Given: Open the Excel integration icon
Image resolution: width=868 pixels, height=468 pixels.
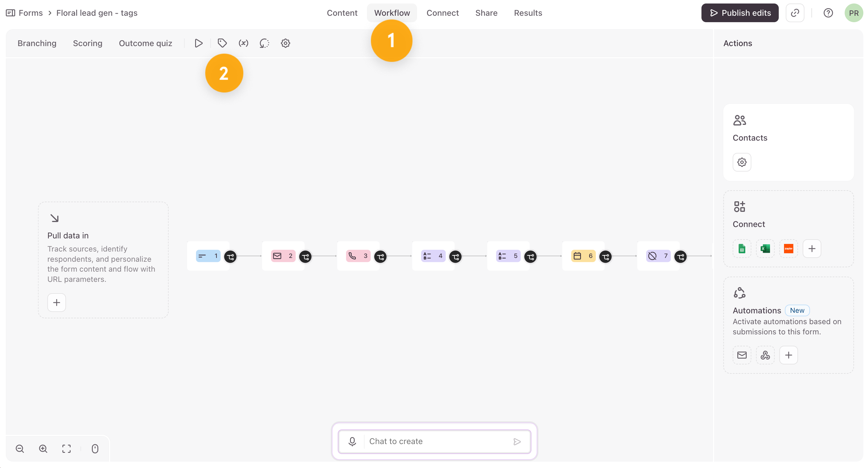Looking at the screenshot, I should [x=765, y=249].
